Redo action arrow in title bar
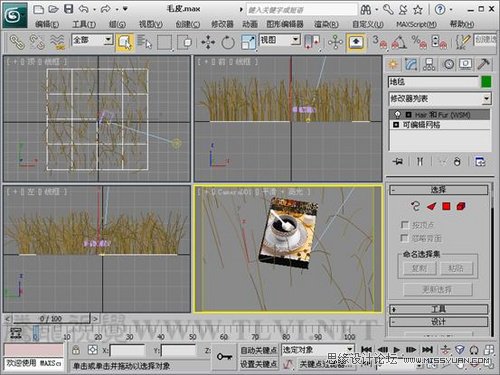500x375 pixels. [x=106, y=9]
